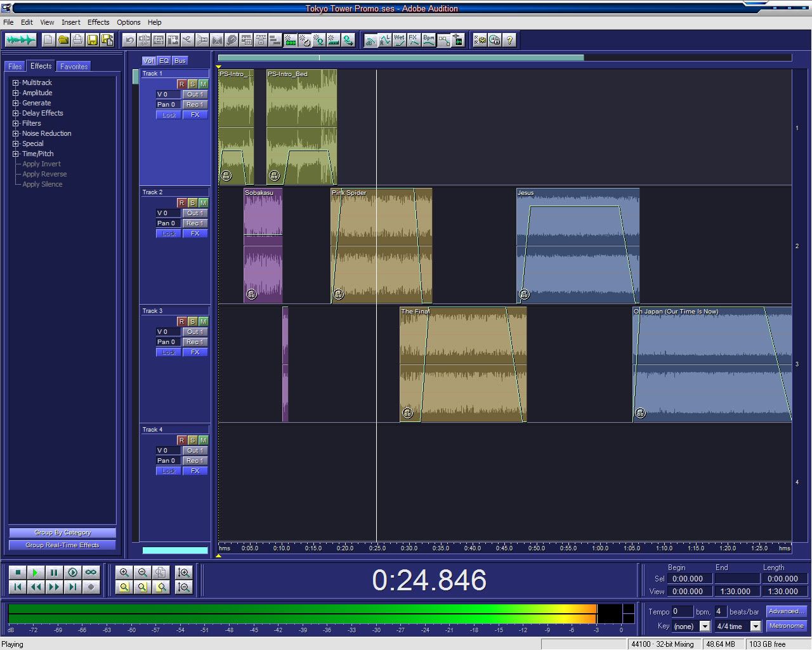Image resolution: width=812 pixels, height=650 pixels.
Task: Click the toolbar help question mark icon
Action: pyautogui.click(x=509, y=40)
